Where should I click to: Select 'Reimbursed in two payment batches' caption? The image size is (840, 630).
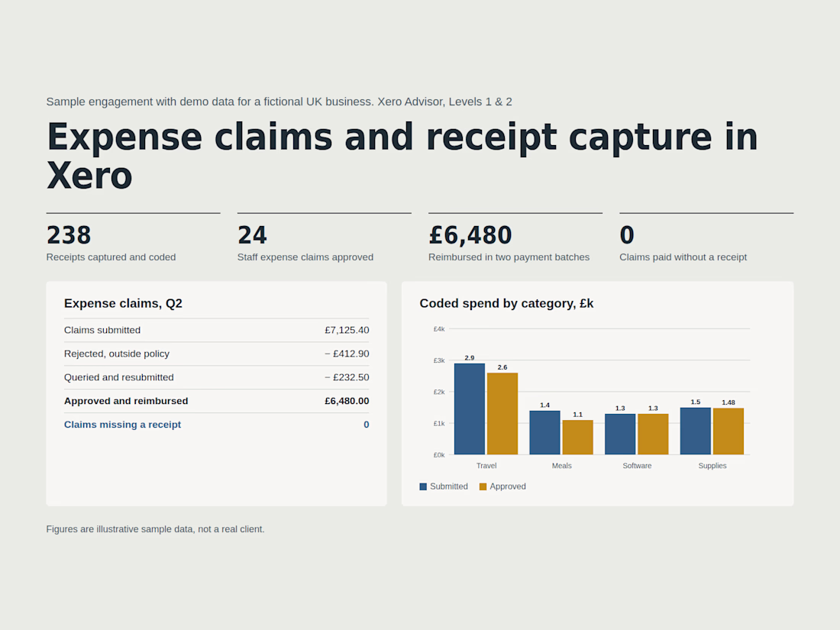(509, 257)
